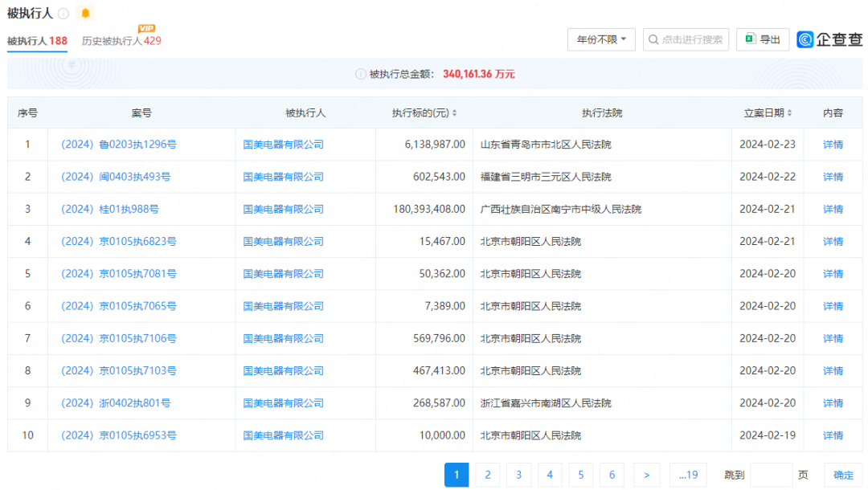Click 国美电器有限公司 in row 5
Image resolution: width=868 pixels, height=490 pixels.
(283, 274)
